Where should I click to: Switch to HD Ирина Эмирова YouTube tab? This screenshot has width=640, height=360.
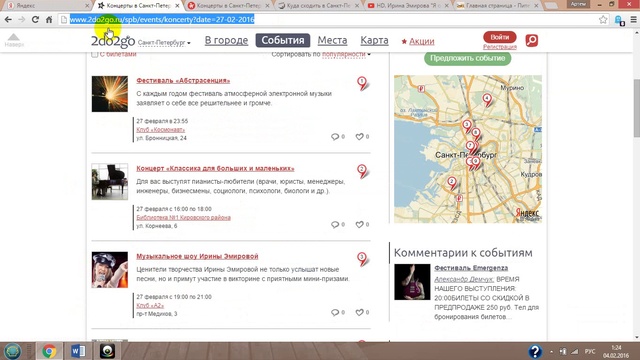point(407,6)
